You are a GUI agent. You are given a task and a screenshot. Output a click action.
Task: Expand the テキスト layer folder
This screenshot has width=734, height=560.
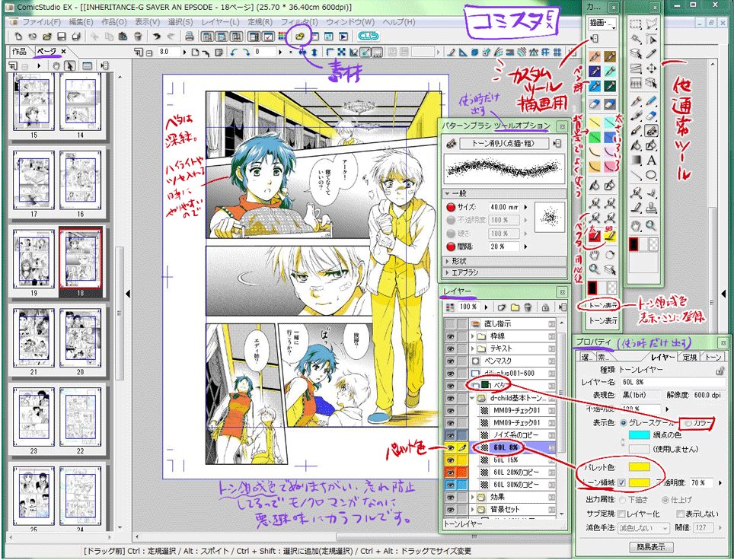[x=472, y=348]
